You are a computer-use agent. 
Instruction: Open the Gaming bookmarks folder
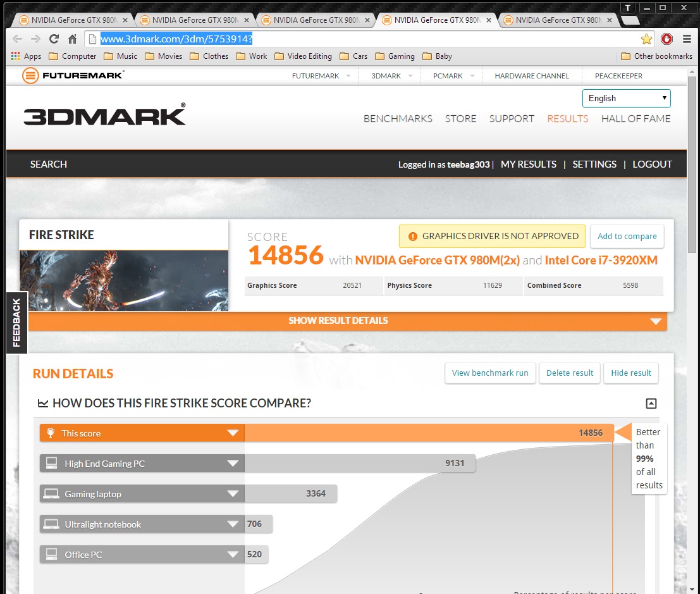395,56
